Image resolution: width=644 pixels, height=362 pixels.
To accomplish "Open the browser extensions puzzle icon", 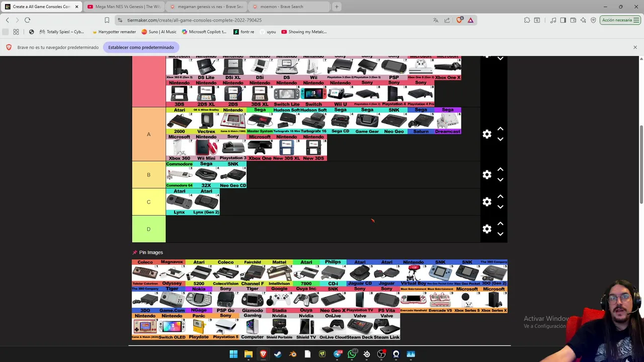I will 527,20.
